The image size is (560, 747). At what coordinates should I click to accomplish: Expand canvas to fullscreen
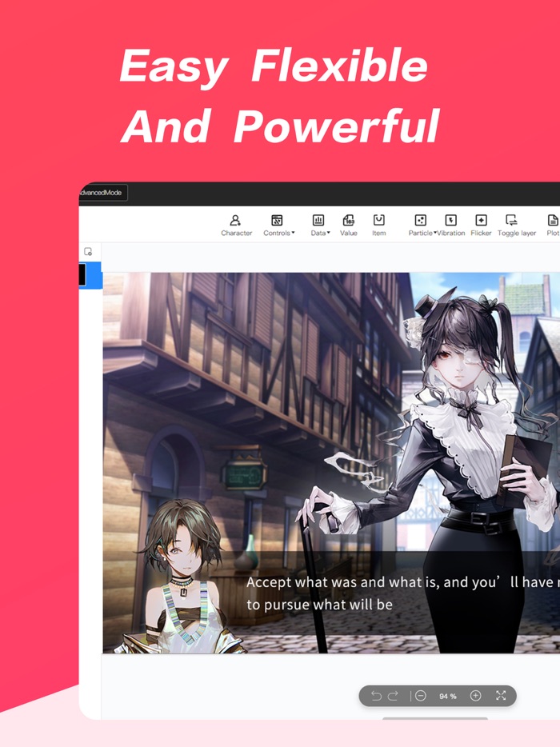501,696
